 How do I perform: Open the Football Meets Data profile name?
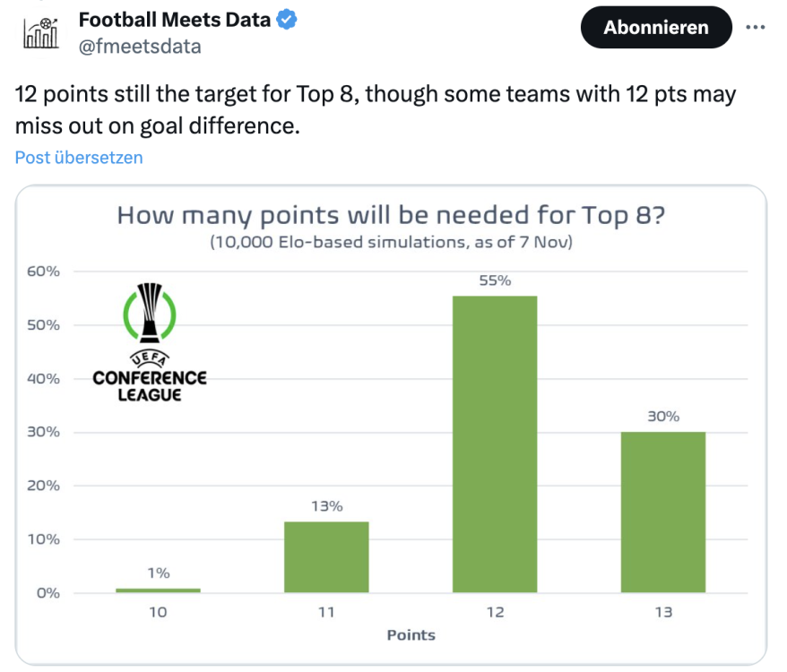[x=175, y=20]
